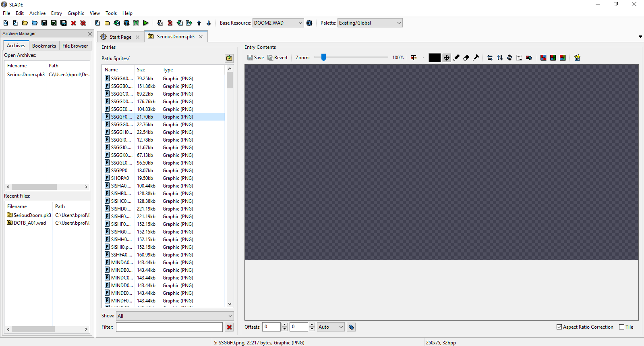This screenshot has width=644, height=346.
Task: Toggle Aspect Ratio Correction checkbox
Action: (559, 327)
